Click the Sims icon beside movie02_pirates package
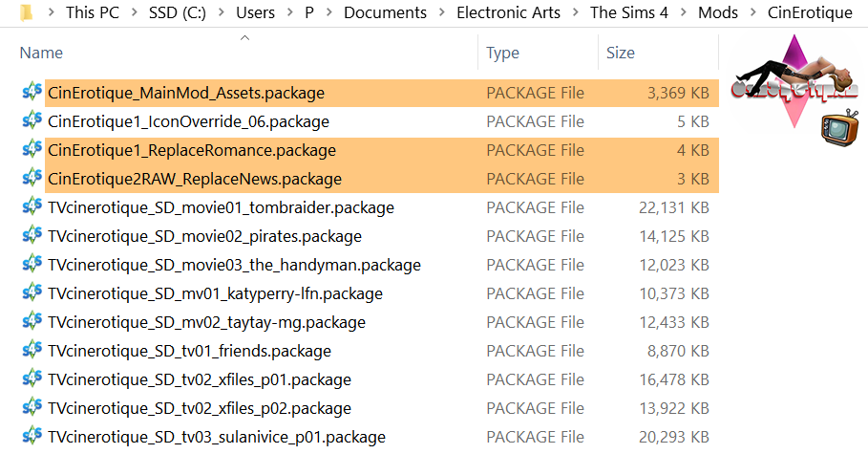868x454 pixels. pos(32,235)
